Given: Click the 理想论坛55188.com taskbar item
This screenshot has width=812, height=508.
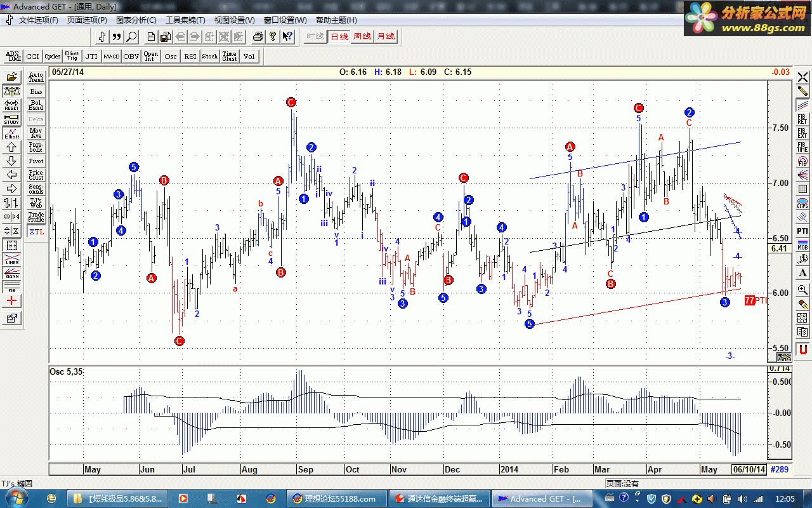Looking at the screenshot, I should 336,498.
